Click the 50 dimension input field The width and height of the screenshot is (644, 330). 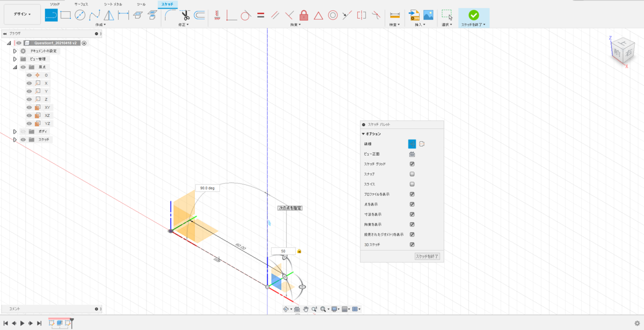(x=283, y=251)
